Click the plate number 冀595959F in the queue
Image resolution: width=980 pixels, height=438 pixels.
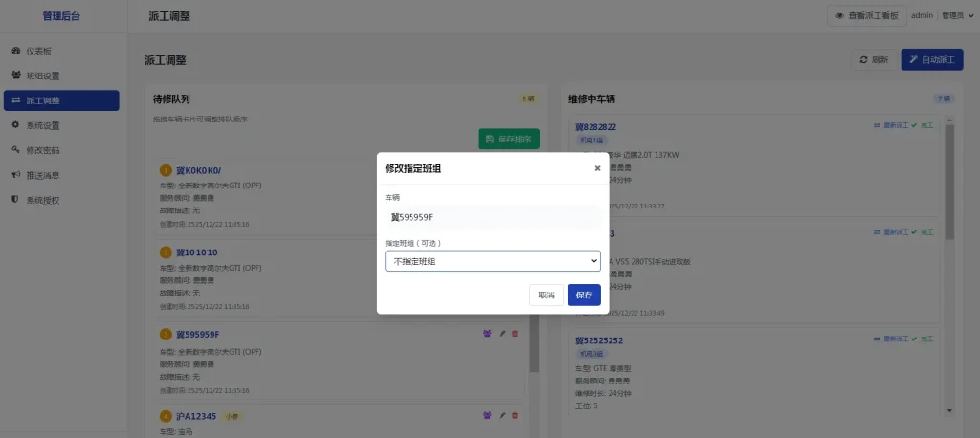click(x=197, y=334)
